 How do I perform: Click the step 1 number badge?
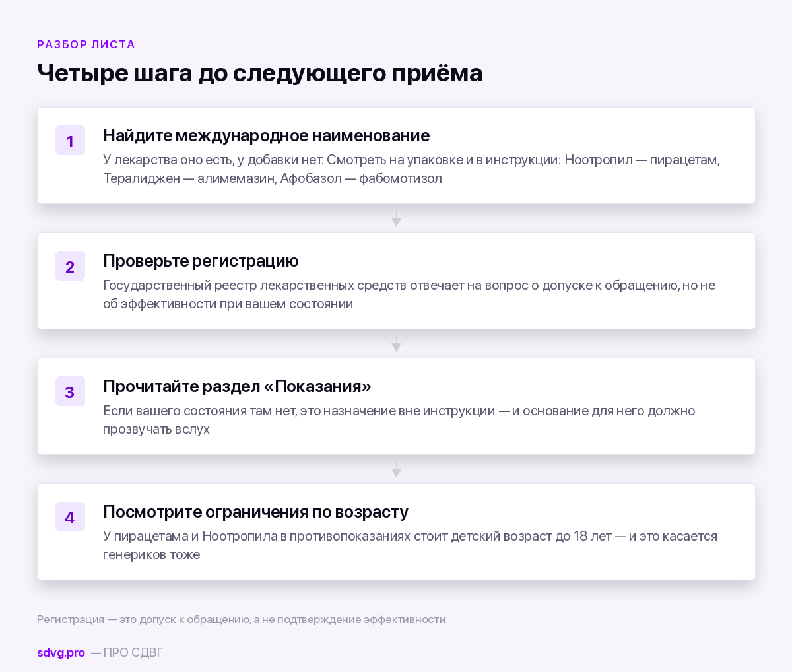(x=70, y=141)
